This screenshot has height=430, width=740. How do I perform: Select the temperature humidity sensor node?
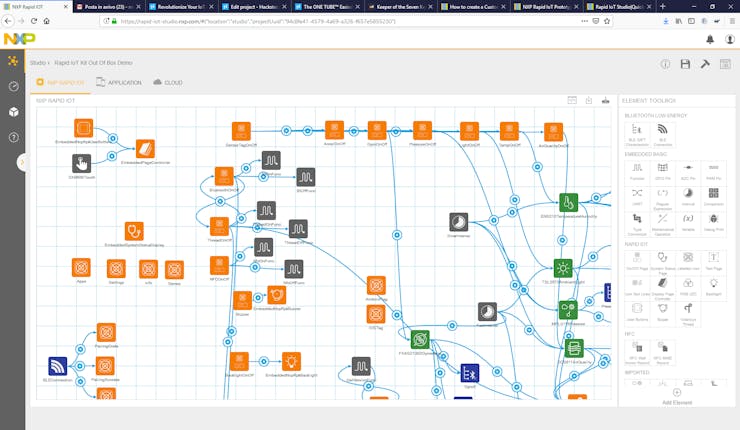(x=568, y=203)
